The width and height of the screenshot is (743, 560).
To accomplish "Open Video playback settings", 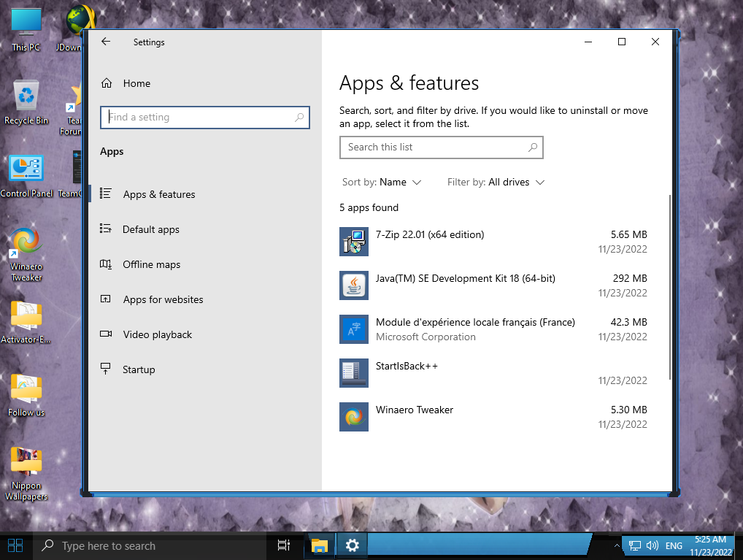I will click(x=157, y=334).
